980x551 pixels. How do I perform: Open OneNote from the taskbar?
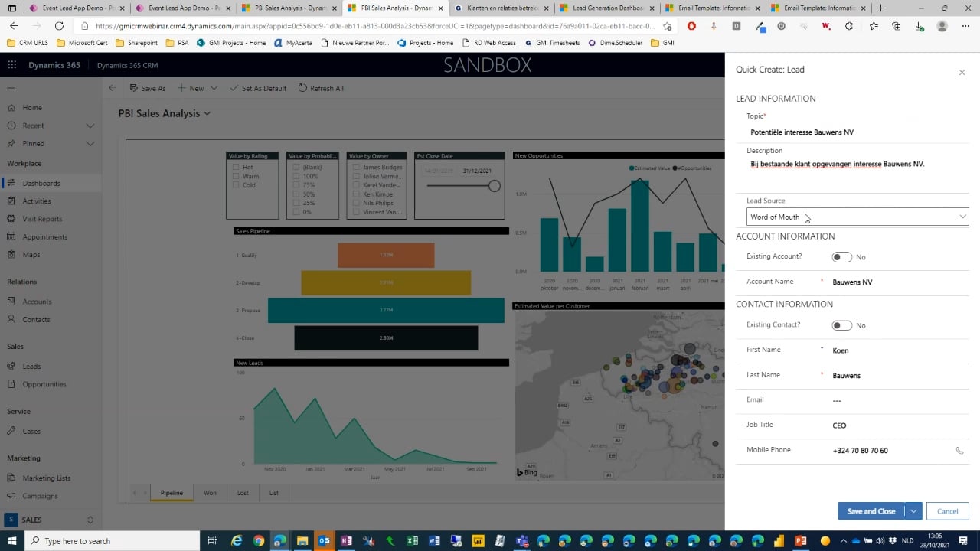click(x=346, y=541)
